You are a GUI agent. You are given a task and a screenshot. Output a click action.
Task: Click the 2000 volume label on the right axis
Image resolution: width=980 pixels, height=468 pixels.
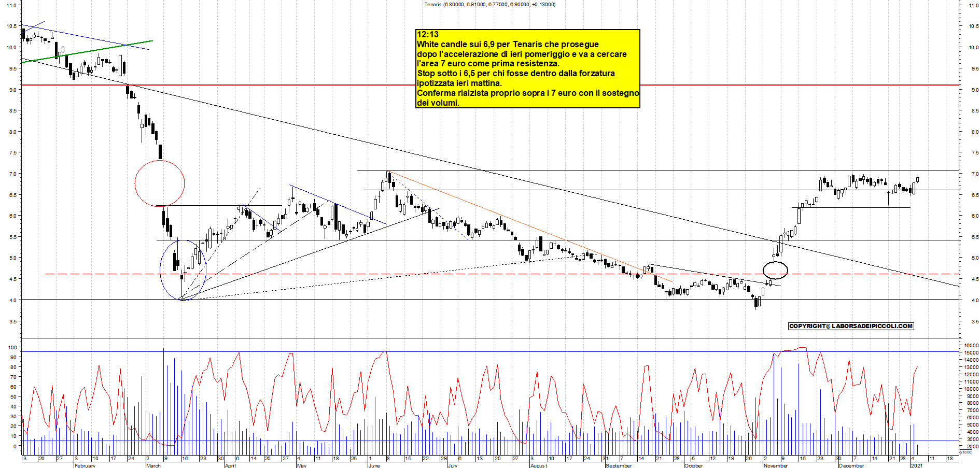coord(973,446)
